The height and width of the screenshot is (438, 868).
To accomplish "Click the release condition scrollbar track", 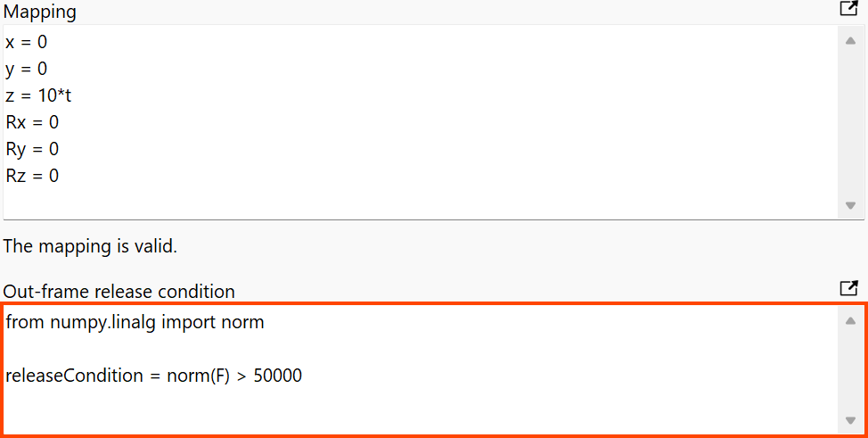I will pos(850,370).
